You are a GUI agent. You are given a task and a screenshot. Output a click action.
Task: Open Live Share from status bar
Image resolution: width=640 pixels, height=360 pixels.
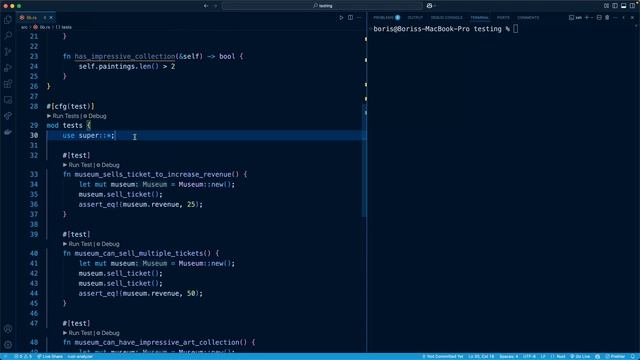click(x=50, y=356)
